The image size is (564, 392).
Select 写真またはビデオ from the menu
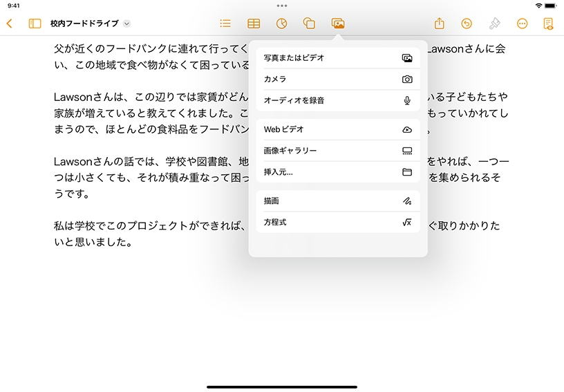[x=337, y=58]
